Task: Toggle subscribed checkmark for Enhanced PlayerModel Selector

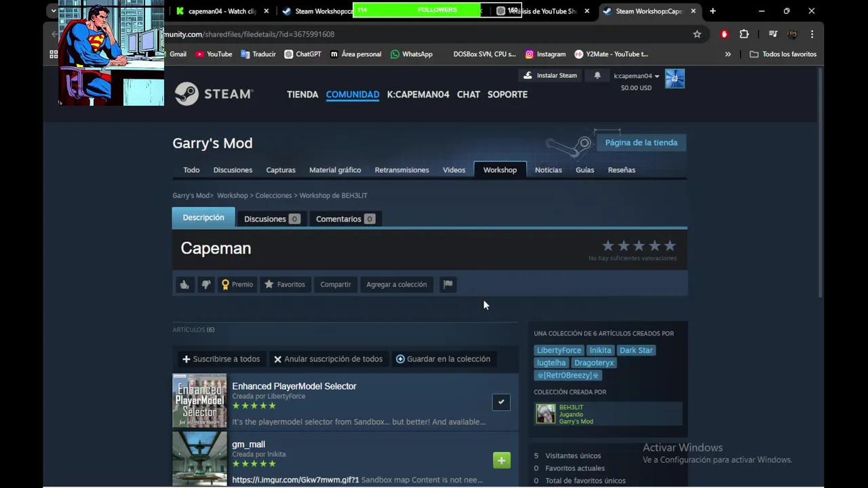Action: [501, 402]
